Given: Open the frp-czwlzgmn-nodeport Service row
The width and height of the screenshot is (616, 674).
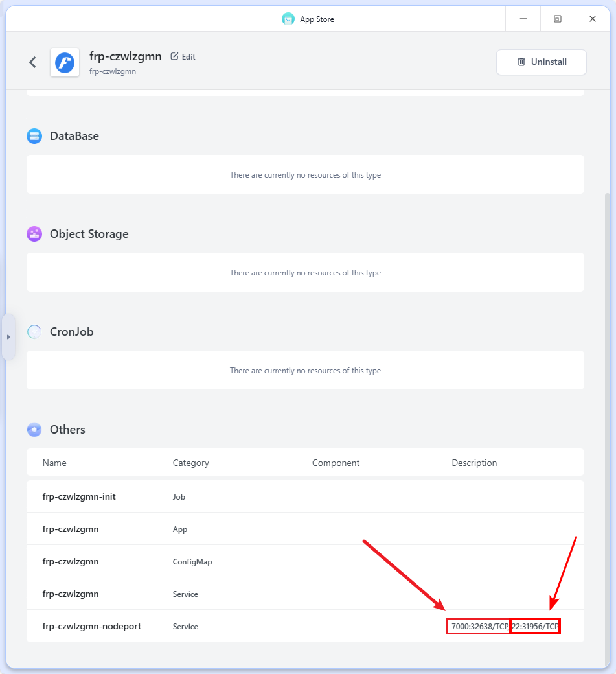Looking at the screenshot, I should click(x=91, y=626).
